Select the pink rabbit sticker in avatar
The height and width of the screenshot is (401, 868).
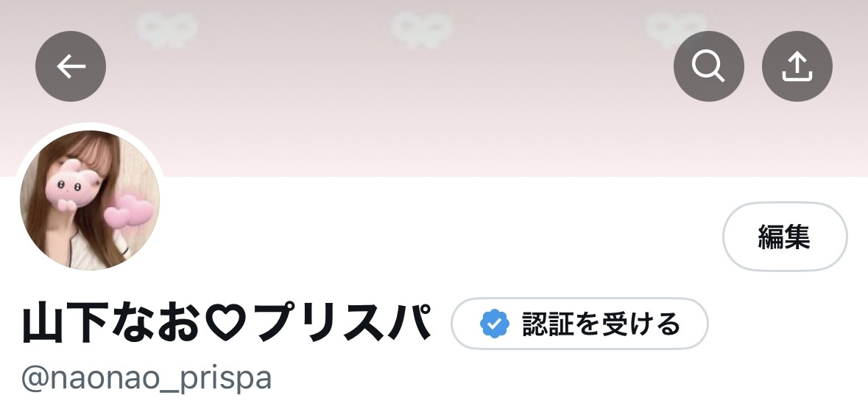click(68, 186)
